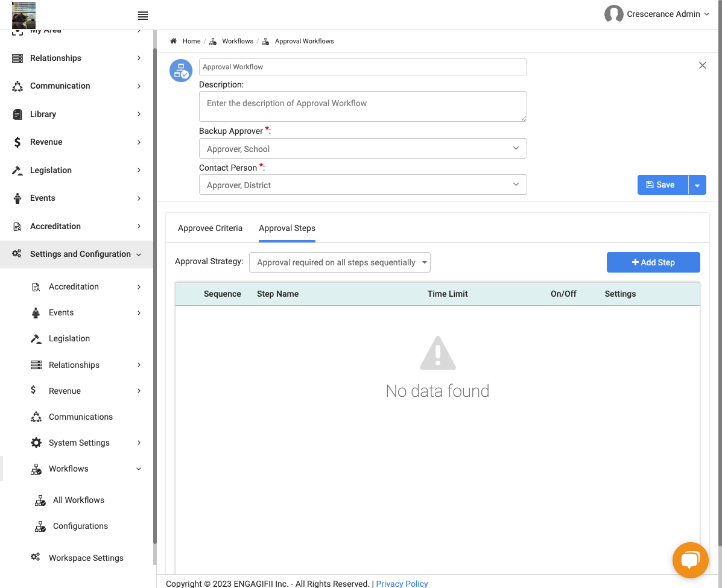This screenshot has width=722, height=588.
Task: Click Relationships submenu icon under Settings
Action: (36, 365)
